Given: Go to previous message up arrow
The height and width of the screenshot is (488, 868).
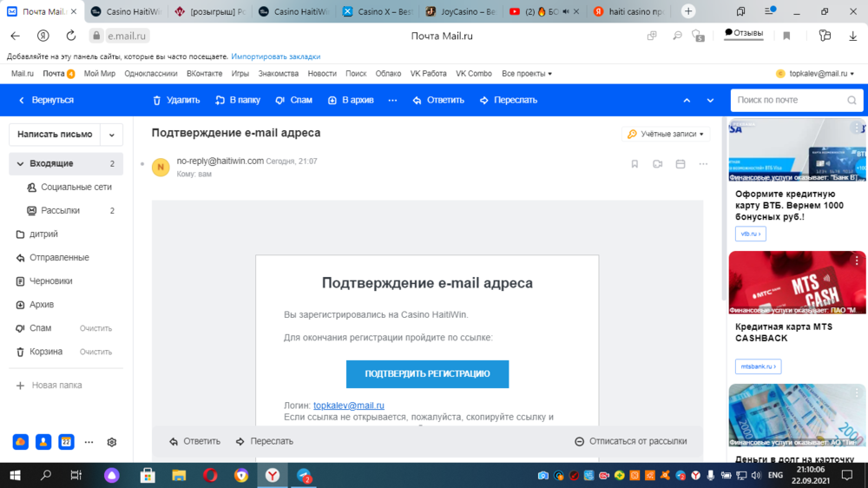Looking at the screenshot, I should point(687,100).
